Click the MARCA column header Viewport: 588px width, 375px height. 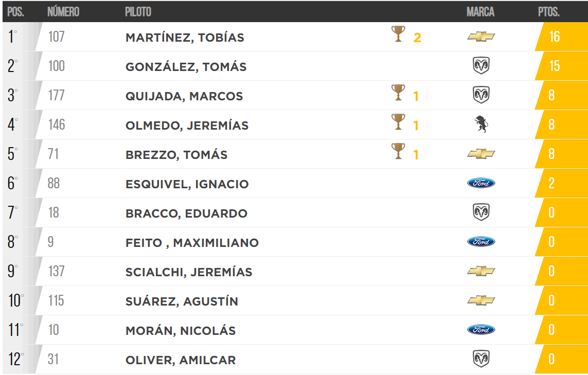tap(480, 12)
